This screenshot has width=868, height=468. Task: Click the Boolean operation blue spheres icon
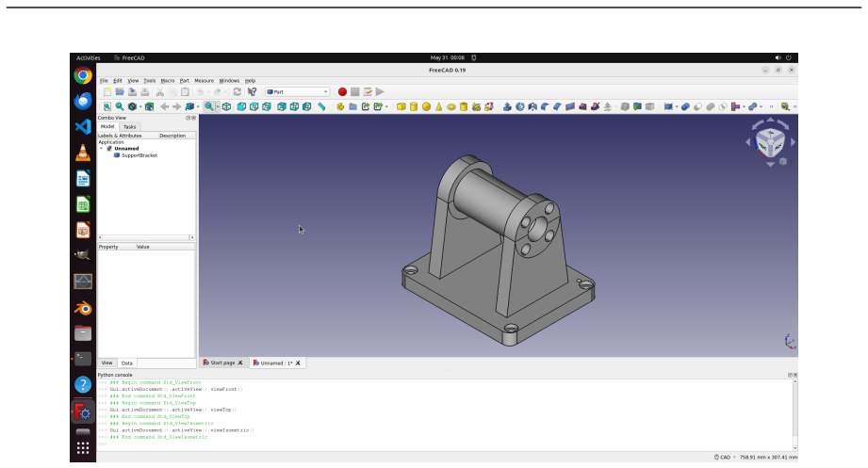click(685, 106)
